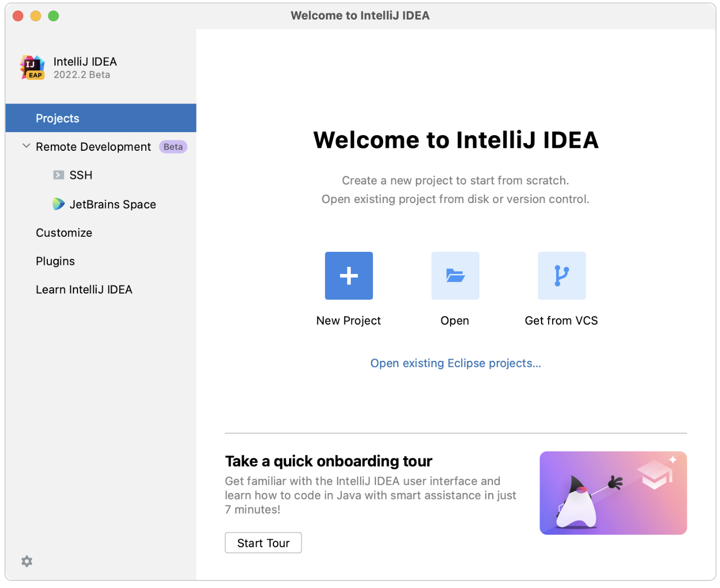
Task: Expand the Remote Development tree chevron
Action: 26,146
